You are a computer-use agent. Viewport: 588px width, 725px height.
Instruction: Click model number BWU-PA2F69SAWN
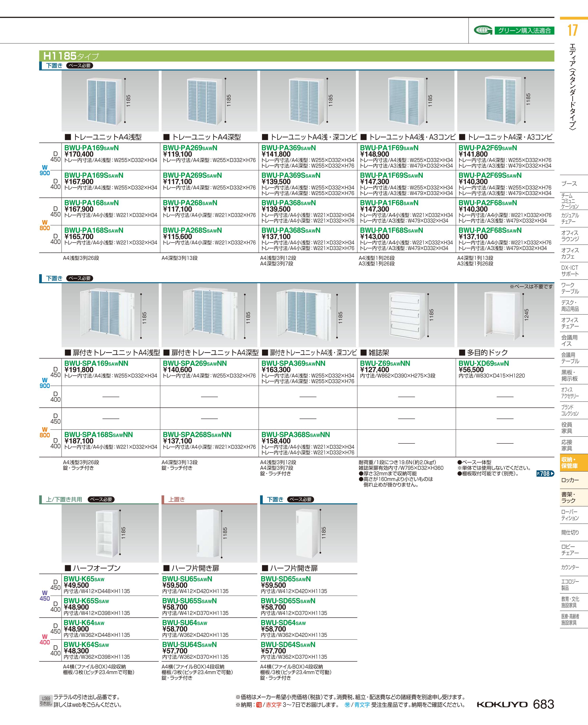(x=488, y=148)
